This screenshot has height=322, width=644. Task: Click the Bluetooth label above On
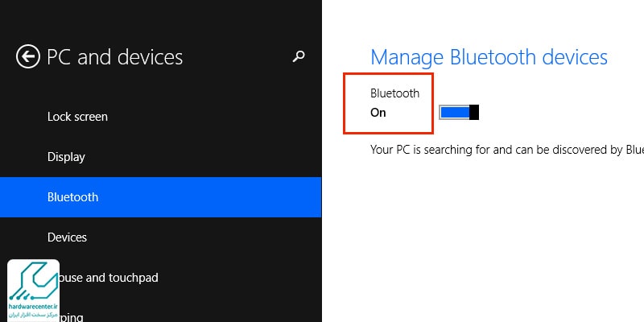pyautogui.click(x=394, y=93)
